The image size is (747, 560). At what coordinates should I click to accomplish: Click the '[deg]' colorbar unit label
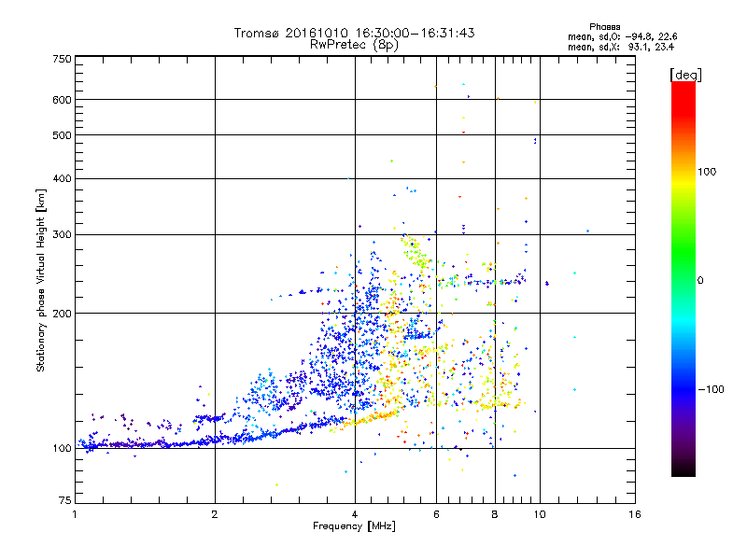(685, 75)
